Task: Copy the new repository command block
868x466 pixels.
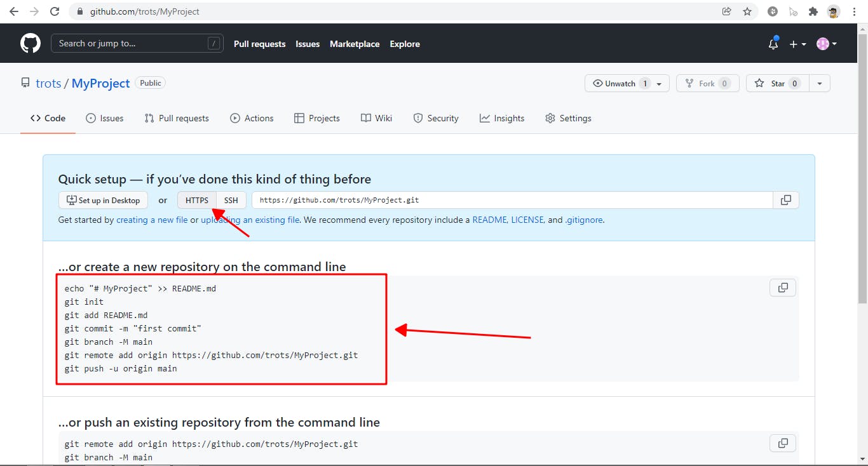Action: coord(783,288)
